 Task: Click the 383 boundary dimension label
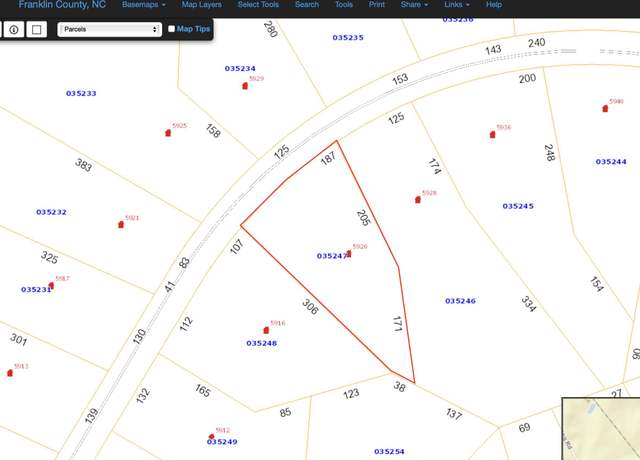coord(83,165)
